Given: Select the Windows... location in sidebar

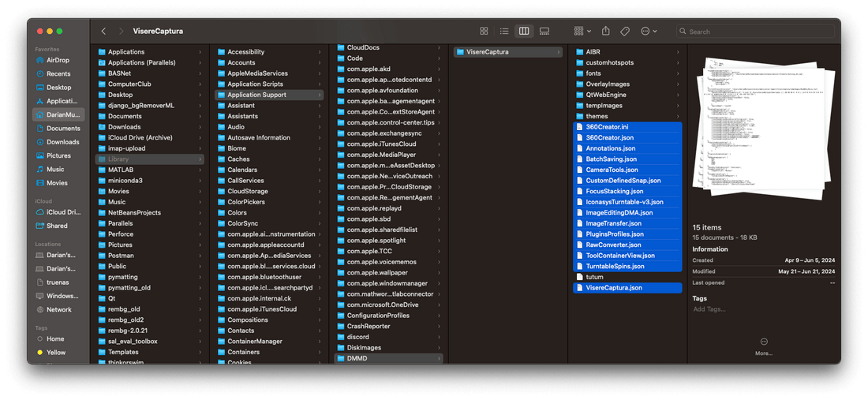Looking at the screenshot, I should coord(58,296).
